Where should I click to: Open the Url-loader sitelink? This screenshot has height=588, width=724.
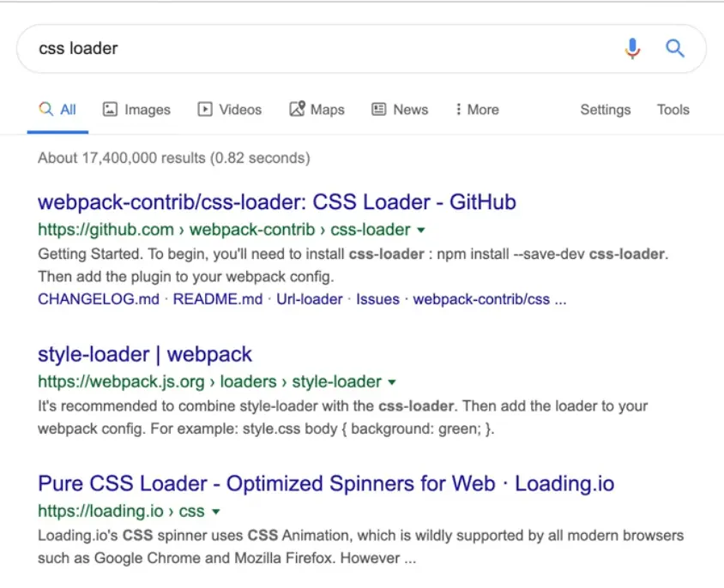[310, 299]
